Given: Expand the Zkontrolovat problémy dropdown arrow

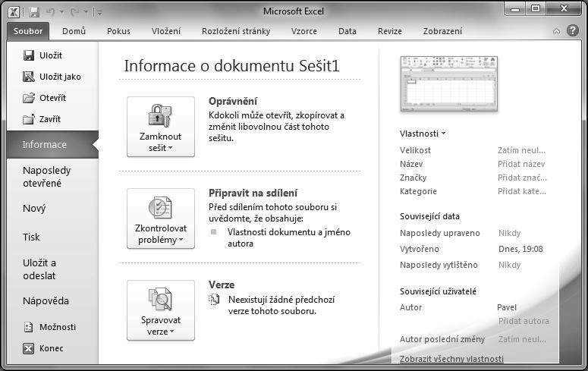Looking at the screenshot, I should tap(181, 240).
